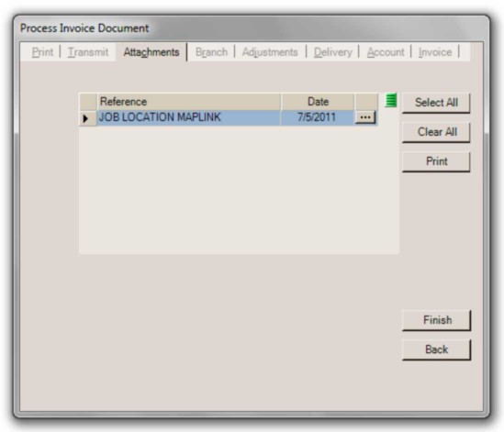The image size is (504, 432).
Task: Select the Attachments tab
Action: (151, 51)
